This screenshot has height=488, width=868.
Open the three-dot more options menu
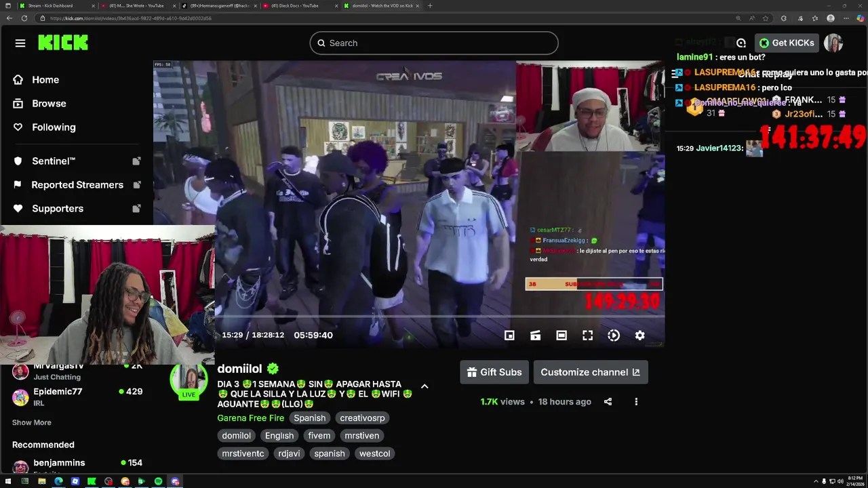click(636, 402)
